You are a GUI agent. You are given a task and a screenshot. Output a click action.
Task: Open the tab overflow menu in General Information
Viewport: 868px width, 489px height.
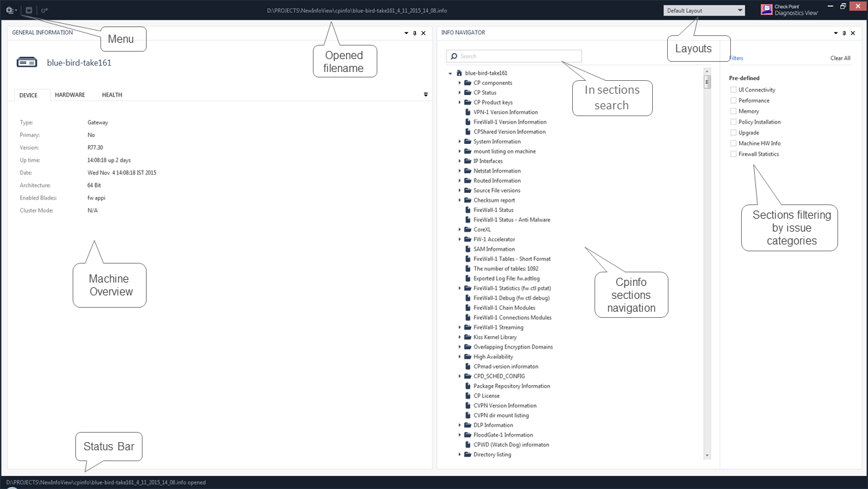(x=426, y=94)
